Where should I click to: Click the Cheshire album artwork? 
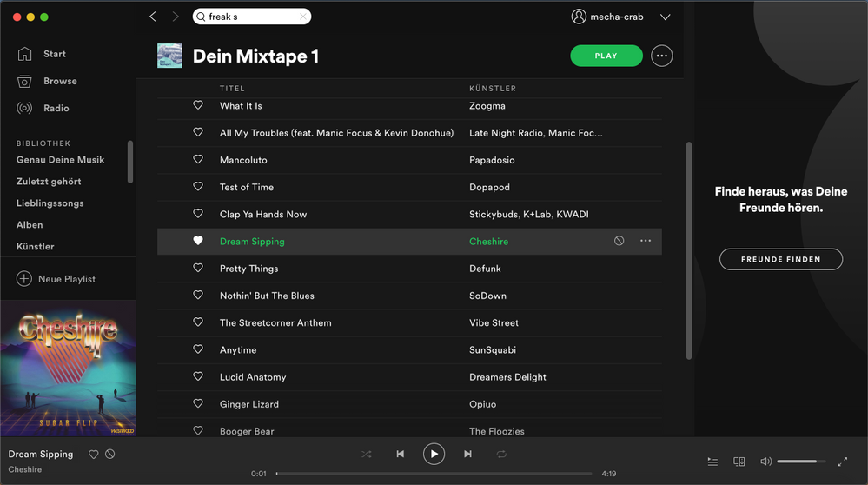click(x=68, y=369)
